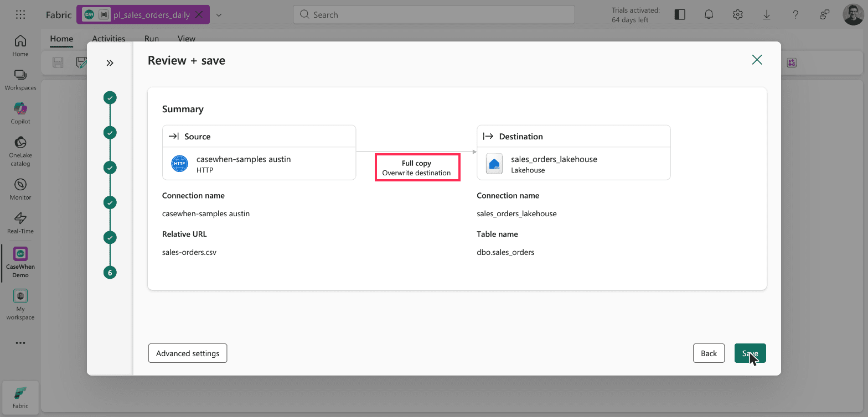Viewport: 868px width, 417px height.
Task: Show more sidebar items ellipsis
Action: (20, 343)
